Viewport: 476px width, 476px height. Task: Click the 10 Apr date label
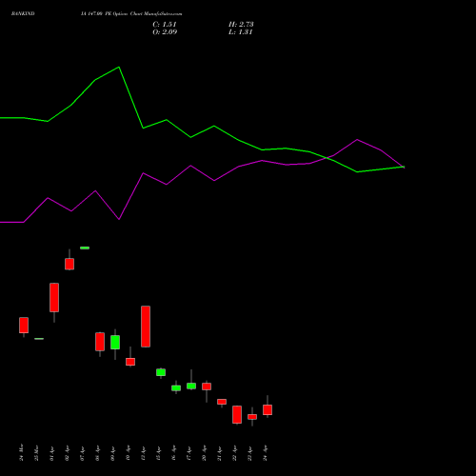click(128, 453)
